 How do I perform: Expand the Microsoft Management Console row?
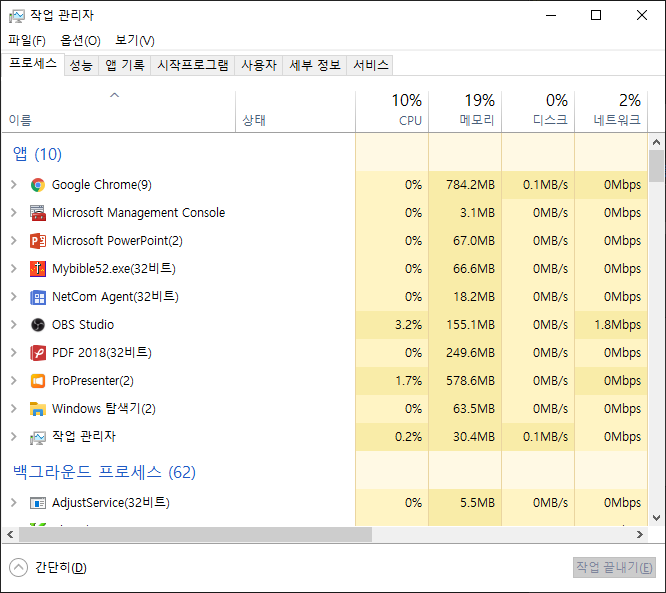14,212
